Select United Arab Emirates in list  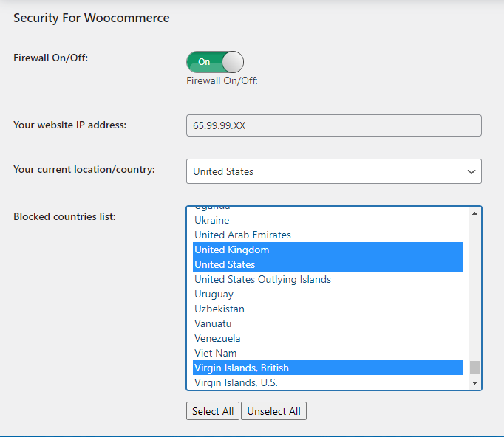242,235
